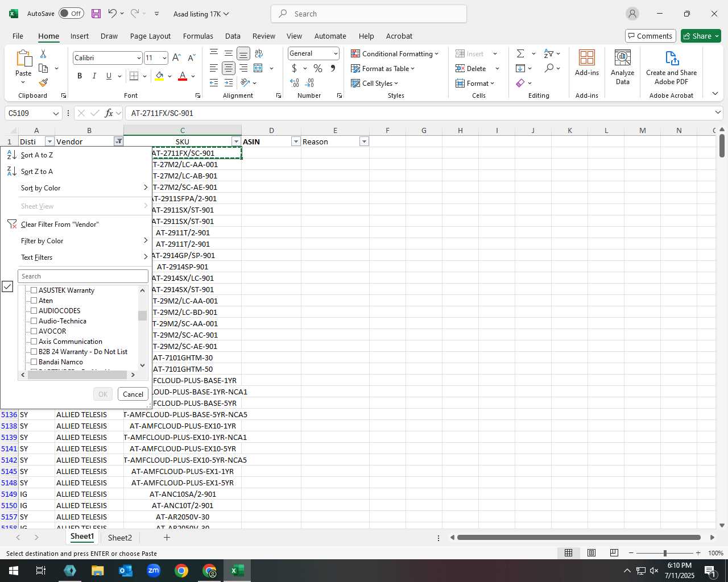Open the Formulas ribbon tab
The image size is (728, 582).
tap(198, 36)
